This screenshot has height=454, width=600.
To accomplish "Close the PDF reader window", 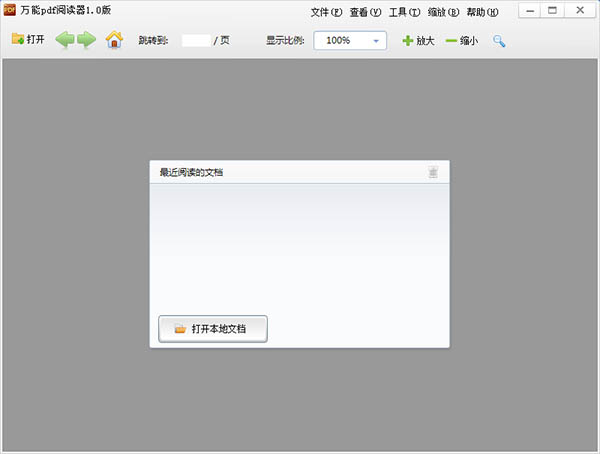I will click(x=579, y=10).
